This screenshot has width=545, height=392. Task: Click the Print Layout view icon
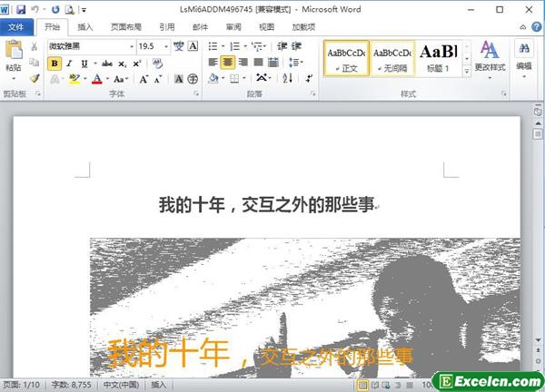pyautogui.click(x=362, y=385)
